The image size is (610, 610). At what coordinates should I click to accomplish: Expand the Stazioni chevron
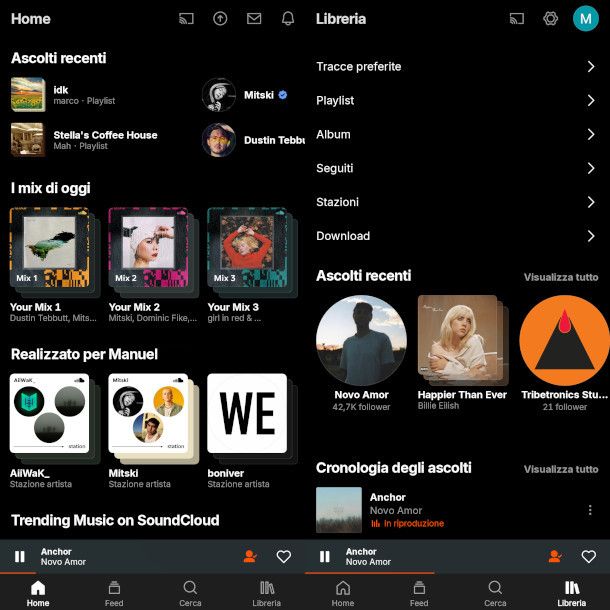591,202
